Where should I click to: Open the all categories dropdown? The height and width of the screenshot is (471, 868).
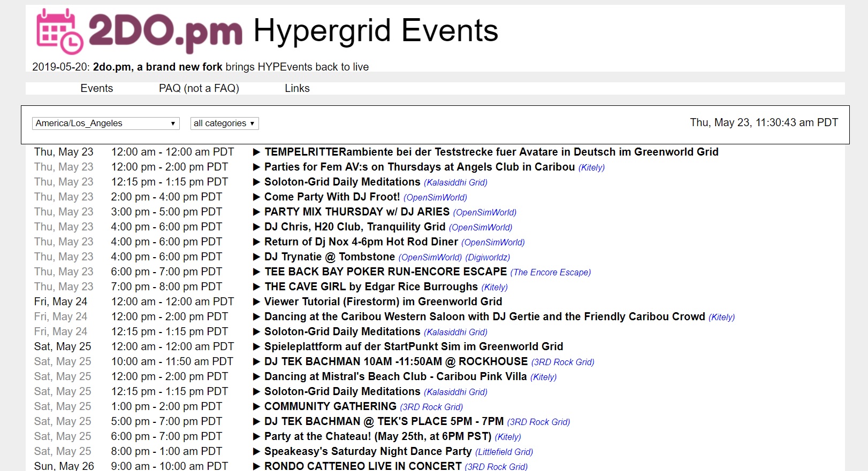[x=225, y=123]
